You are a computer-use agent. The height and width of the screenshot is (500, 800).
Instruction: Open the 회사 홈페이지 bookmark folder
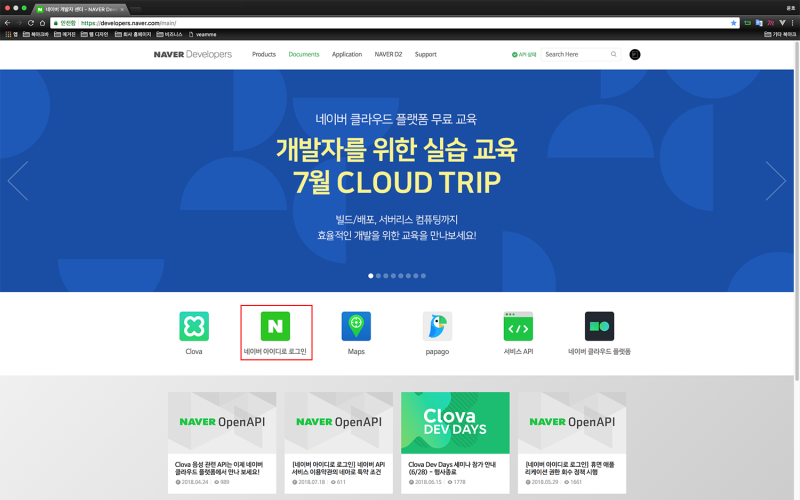coord(133,34)
